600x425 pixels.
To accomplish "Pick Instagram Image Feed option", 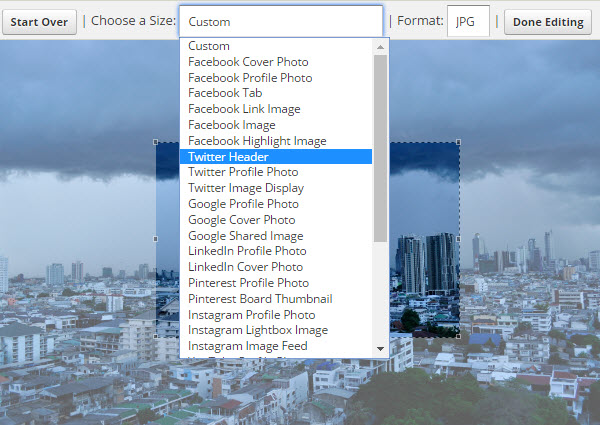I will click(x=276, y=346).
